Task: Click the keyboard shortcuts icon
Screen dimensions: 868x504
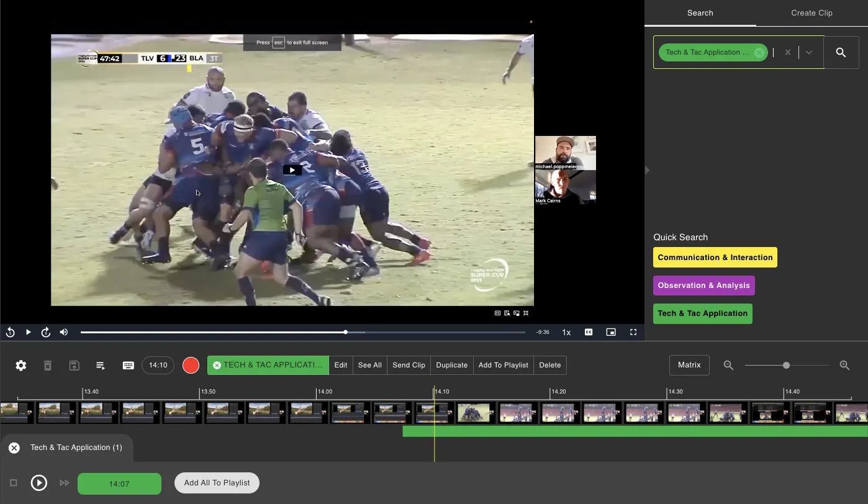Action: pyautogui.click(x=128, y=366)
